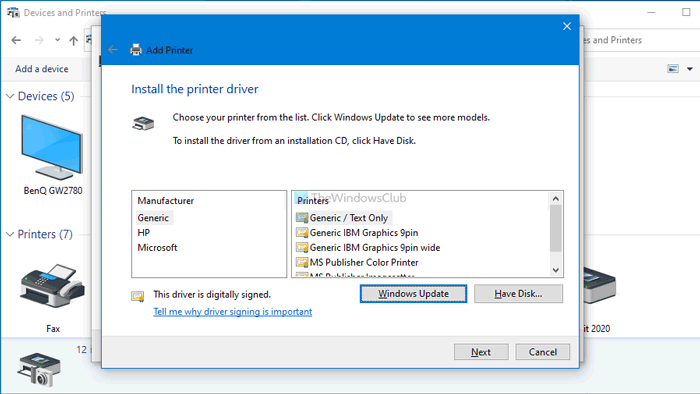
Task: Click the Manufacturer column header
Action: [166, 201]
